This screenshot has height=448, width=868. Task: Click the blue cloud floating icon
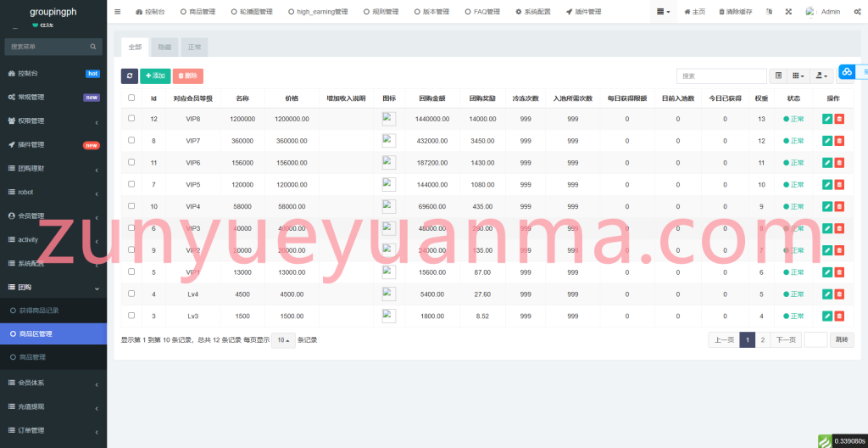(x=847, y=71)
